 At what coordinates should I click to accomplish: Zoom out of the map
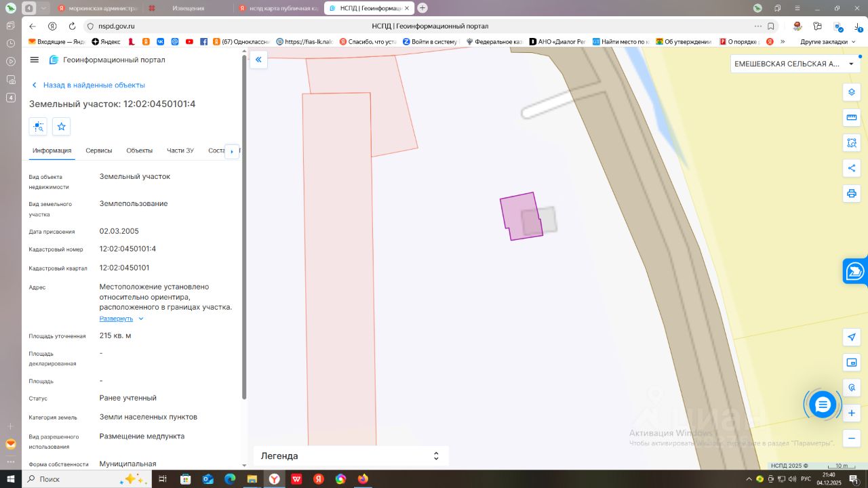[x=852, y=439]
